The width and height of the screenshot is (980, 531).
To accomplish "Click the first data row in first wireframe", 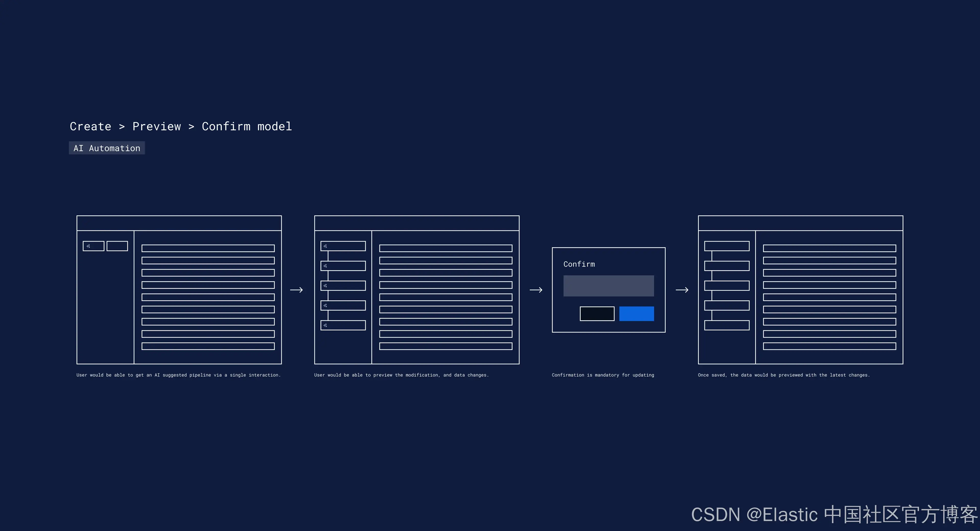I will tap(208, 248).
